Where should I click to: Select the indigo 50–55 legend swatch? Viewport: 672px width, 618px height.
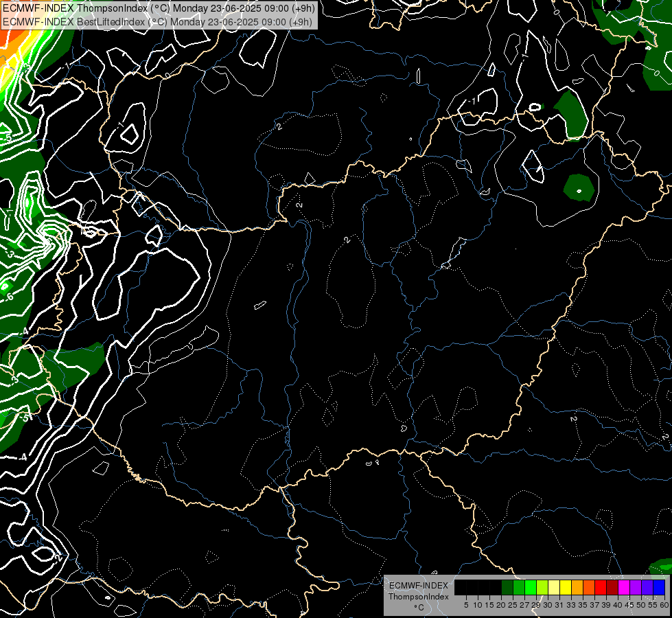click(647, 587)
